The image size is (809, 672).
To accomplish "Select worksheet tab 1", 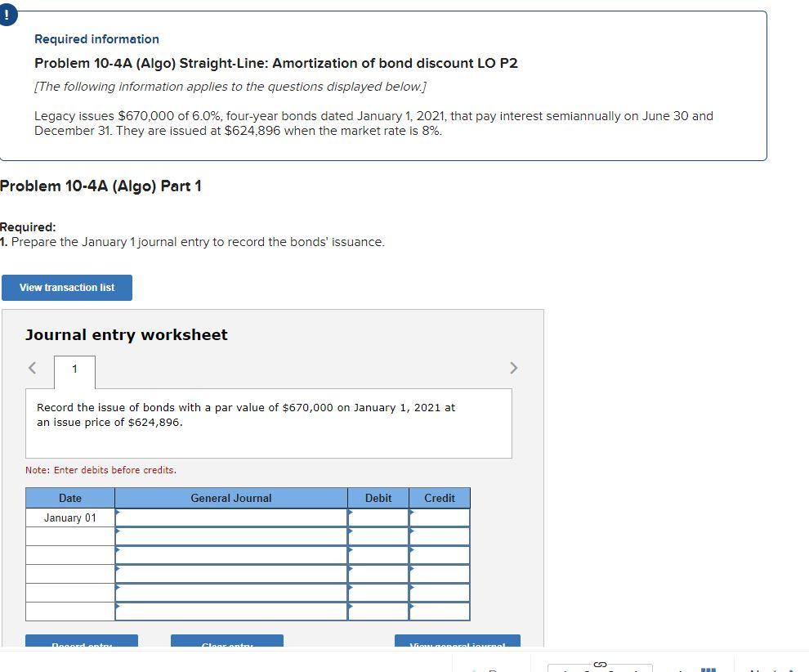I will pos(75,370).
